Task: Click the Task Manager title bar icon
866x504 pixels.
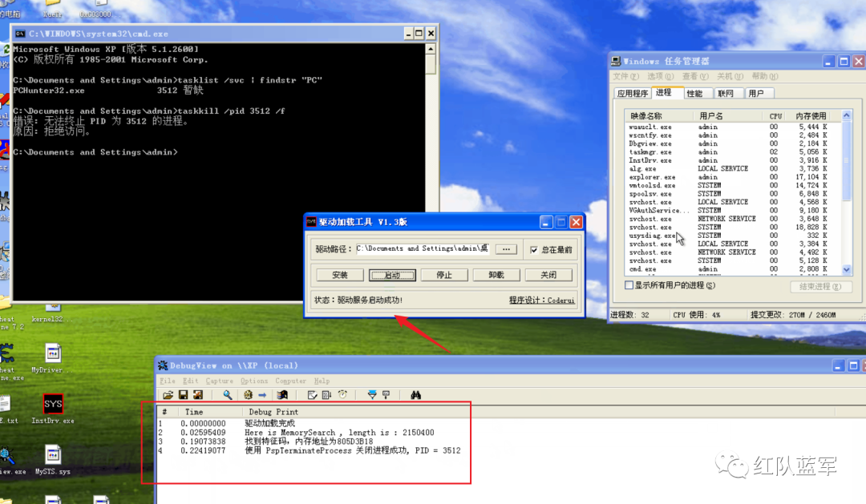Action: click(x=616, y=61)
